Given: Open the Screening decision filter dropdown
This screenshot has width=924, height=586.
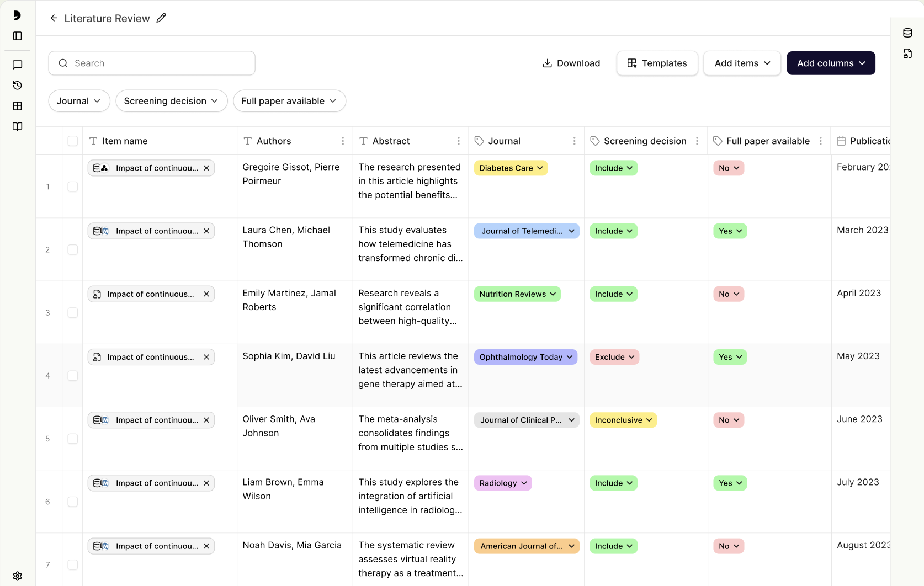Looking at the screenshot, I should (171, 101).
